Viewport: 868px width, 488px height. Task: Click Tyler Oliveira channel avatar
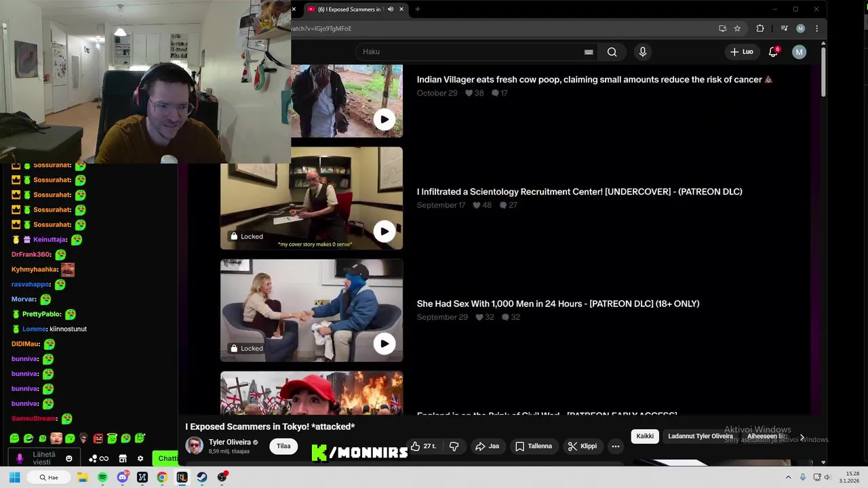[x=195, y=446]
